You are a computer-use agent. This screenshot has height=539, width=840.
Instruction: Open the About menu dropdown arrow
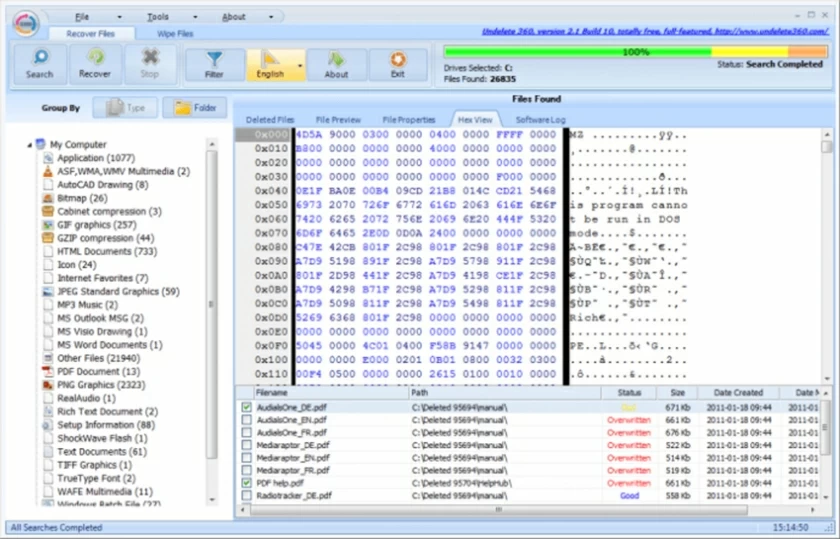pyautogui.click(x=271, y=17)
